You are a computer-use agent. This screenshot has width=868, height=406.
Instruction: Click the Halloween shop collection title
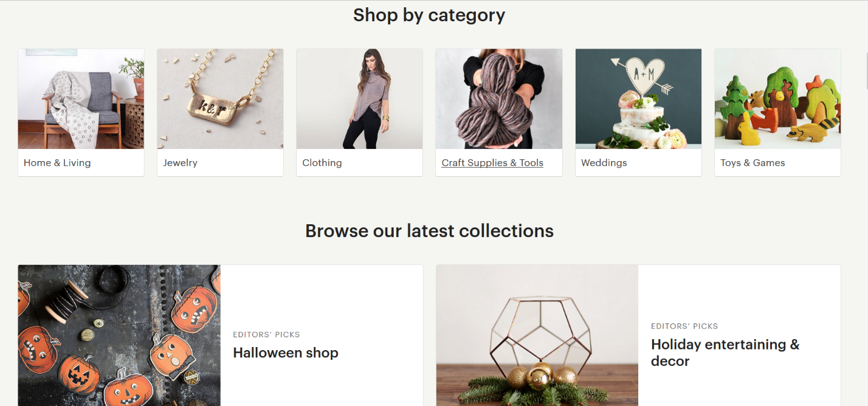click(x=286, y=353)
